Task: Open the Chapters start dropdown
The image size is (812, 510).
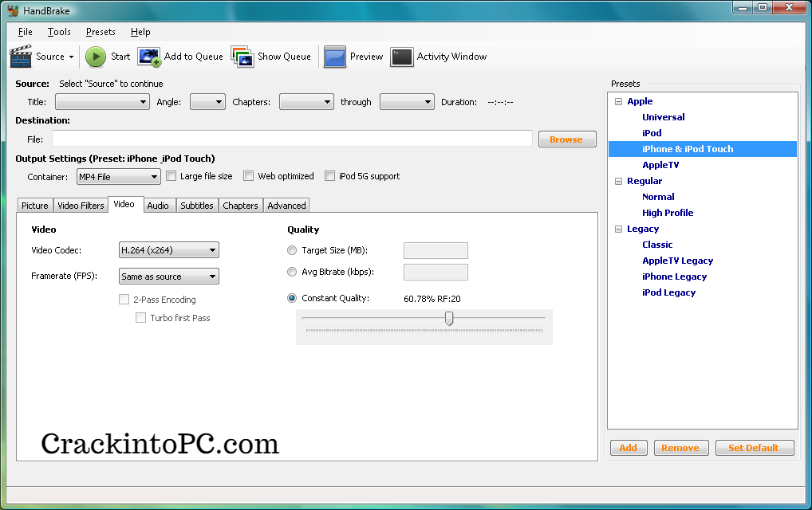Action: coord(306,102)
